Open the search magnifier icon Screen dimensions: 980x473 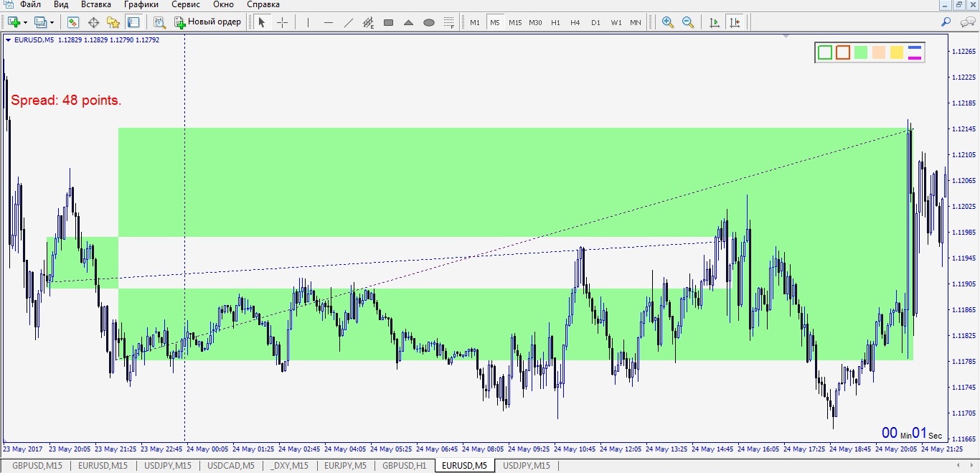point(946,22)
